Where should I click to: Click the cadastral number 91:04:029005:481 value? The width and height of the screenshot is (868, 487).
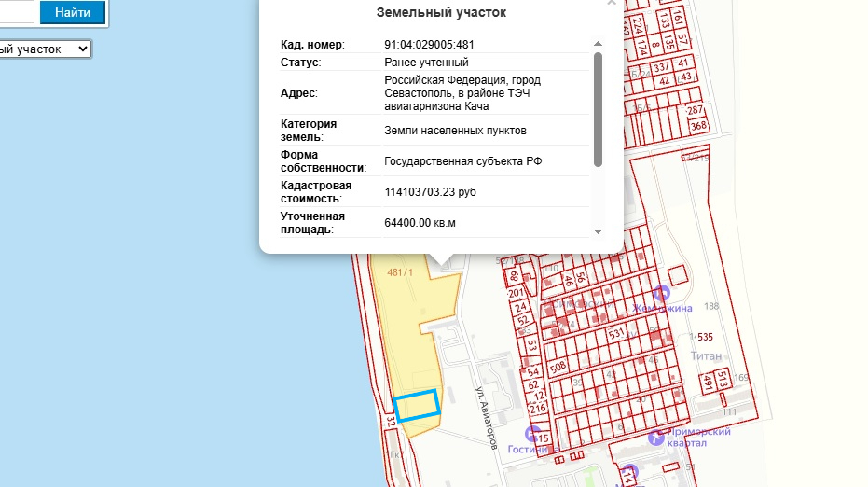click(434, 45)
